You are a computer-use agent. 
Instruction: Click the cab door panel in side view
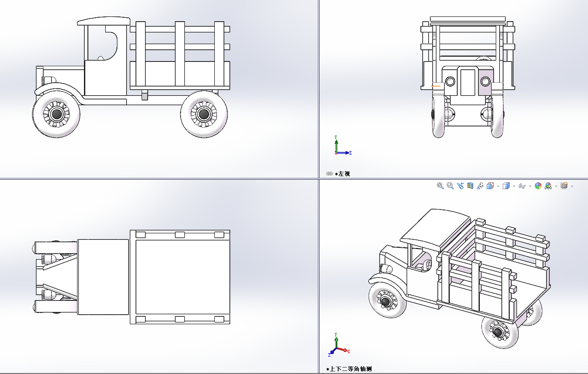point(106,78)
